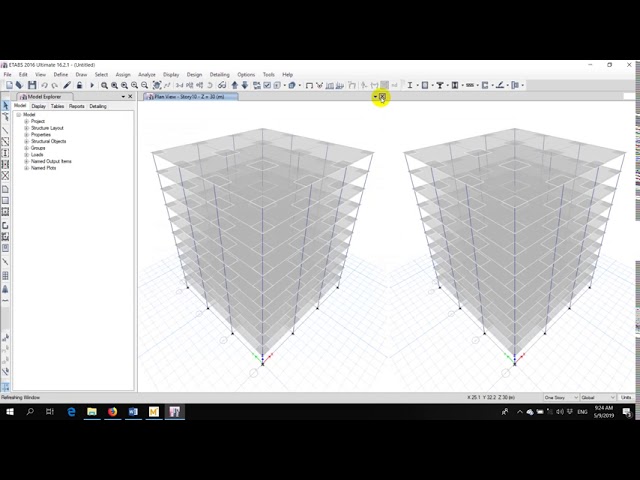Screen dimensions: 640x480
Task: Click the Undo arrow icon
Action: pyautogui.click(x=44, y=85)
